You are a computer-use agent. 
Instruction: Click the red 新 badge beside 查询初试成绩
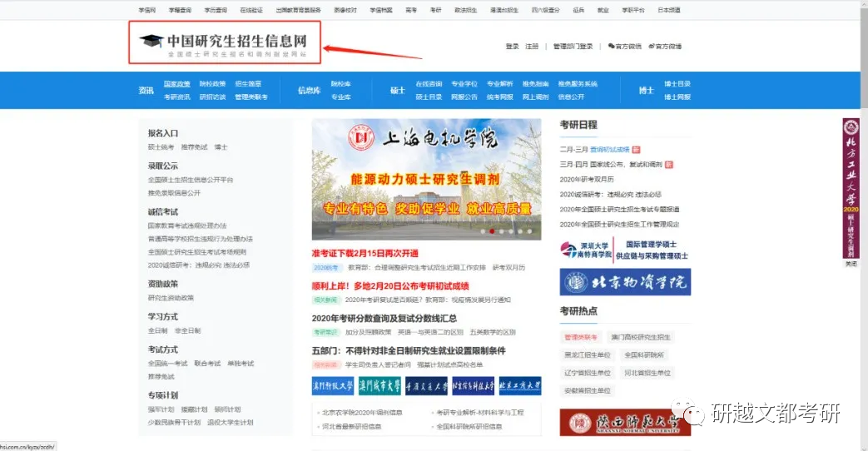coord(636,150)
